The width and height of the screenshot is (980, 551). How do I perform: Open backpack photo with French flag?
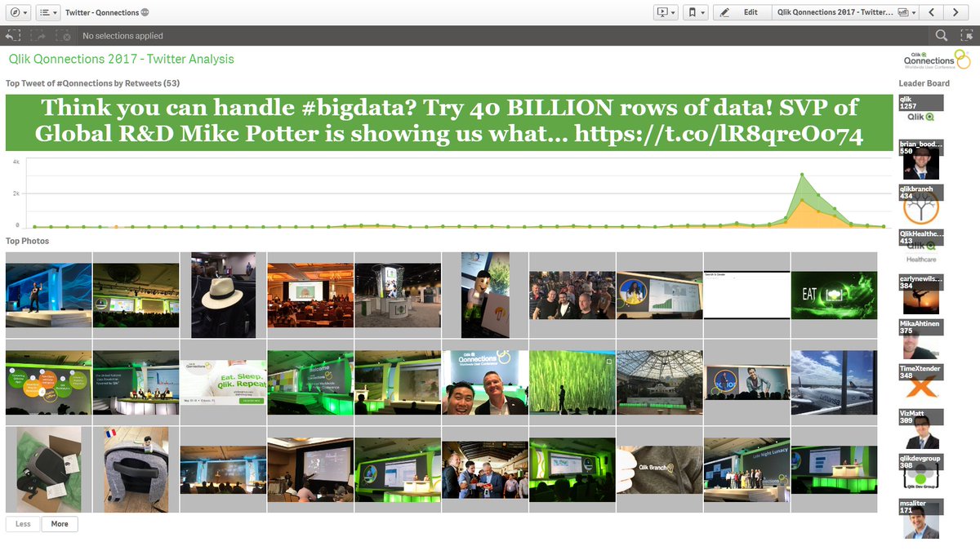tap(136, 469)
